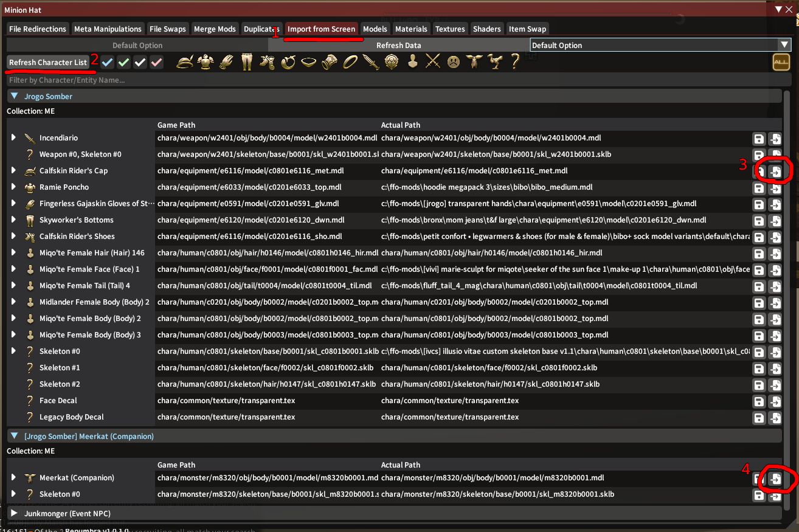799x532 pixels.
Task: Filter by the winged monster icon
Action: pyautogui.click(x=474, y=61)
